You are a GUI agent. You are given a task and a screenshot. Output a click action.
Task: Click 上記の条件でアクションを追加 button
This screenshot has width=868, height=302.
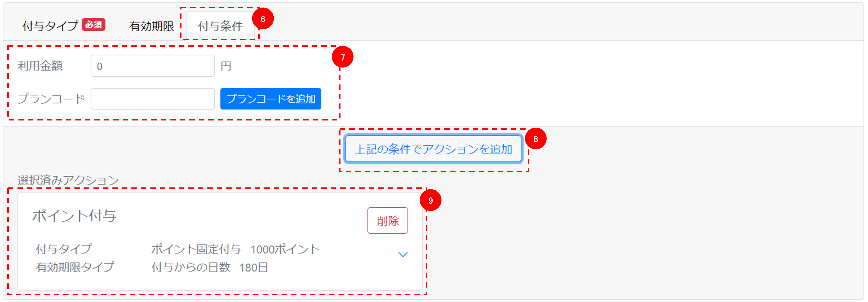point(433,149)
